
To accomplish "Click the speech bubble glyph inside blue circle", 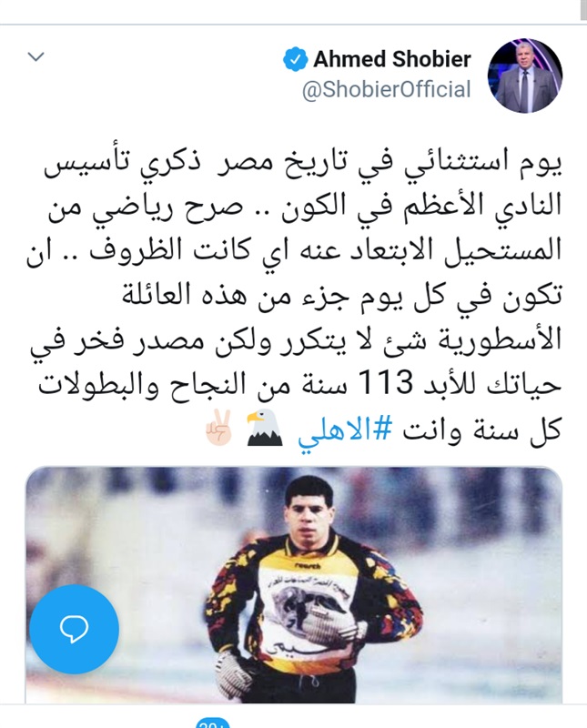I will coord(75,630).
